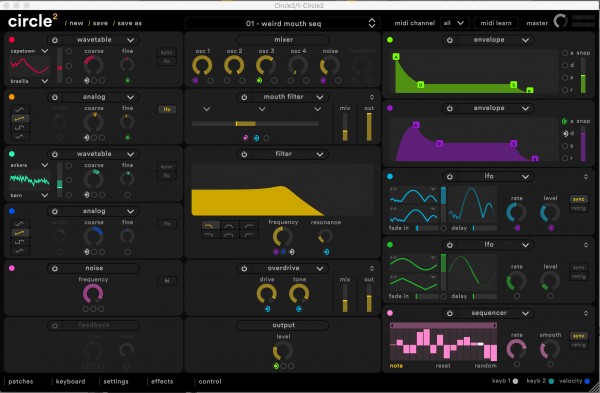Image resolution: width=600 pixels, height=393 pixels.
Task: Click sequencer 'random' button
Action: [485, 366]
